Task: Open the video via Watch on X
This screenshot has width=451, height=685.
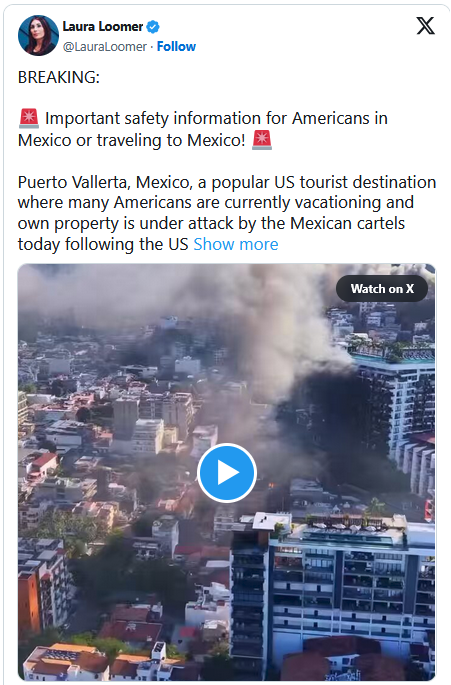Action: [x=382, y=289]
